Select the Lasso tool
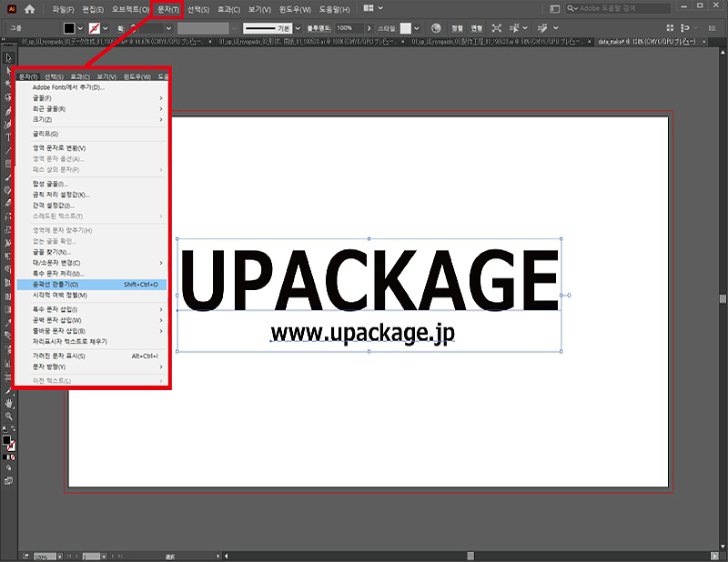 [8, 97]
